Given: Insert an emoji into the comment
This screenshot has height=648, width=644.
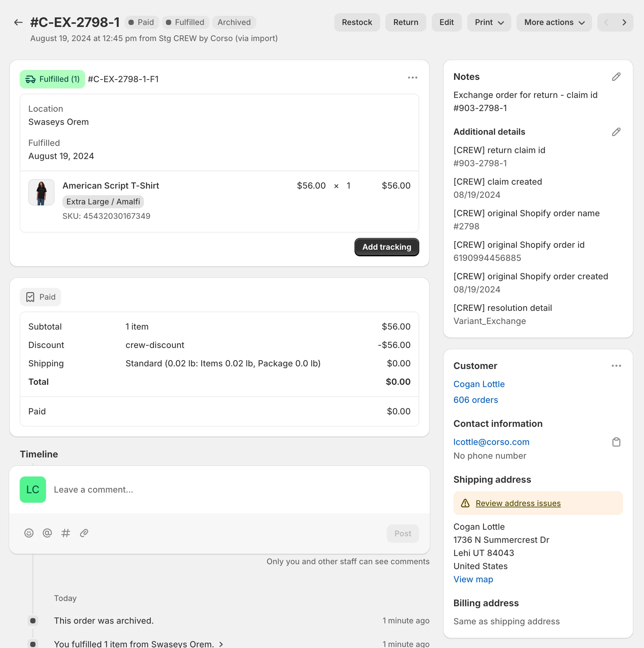Looking at the screenshot, I should click(29, 533).
